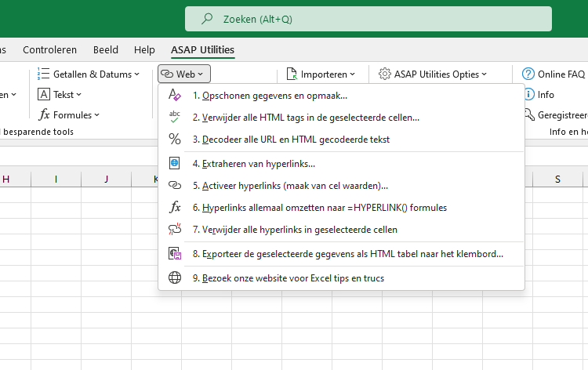The width and height of the screenshot is (588, 370).
Task: Click the document icon of Importeren
Action: [x=292, y=74]
